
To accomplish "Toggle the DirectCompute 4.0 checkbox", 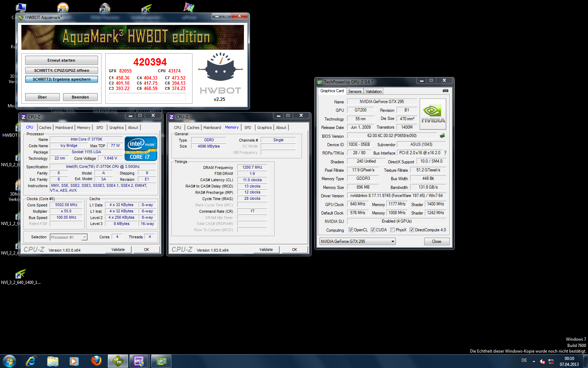I will [412, 230].
